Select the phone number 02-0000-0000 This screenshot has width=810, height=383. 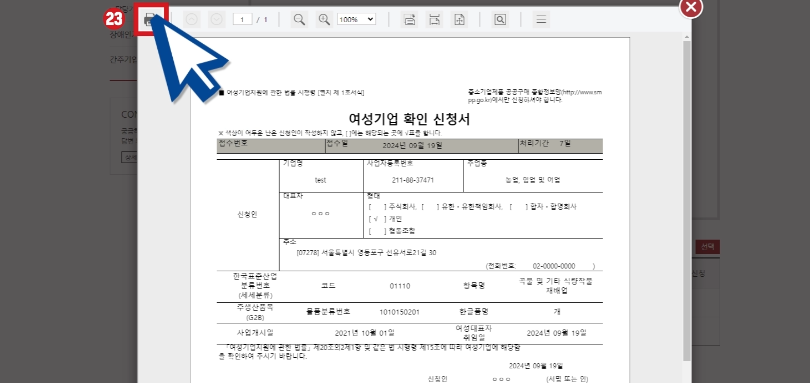[554, 266]
